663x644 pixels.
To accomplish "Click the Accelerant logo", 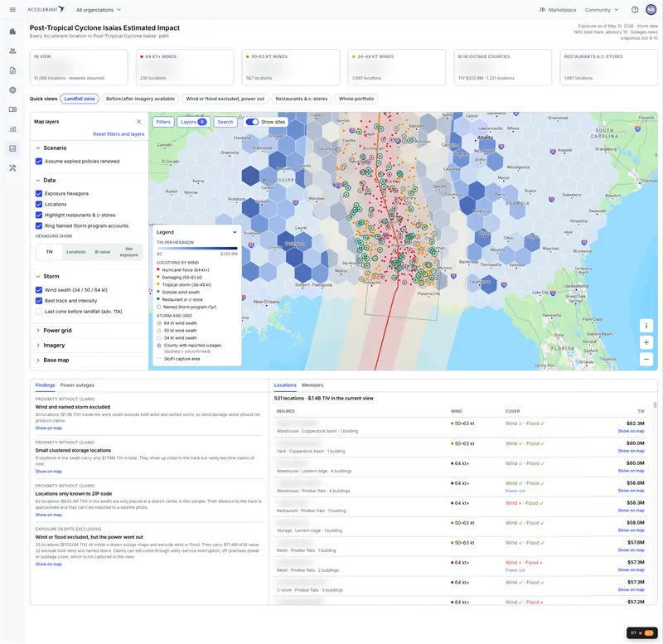I will (x=46, y=10).
